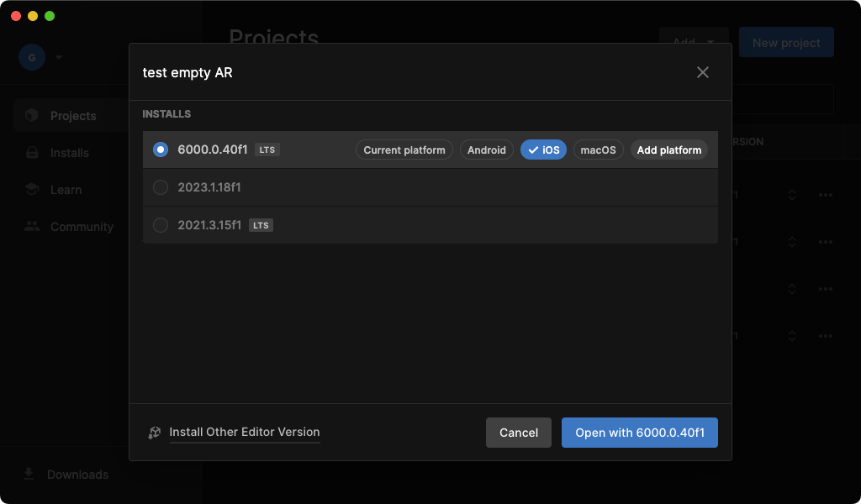Pick the Current platform chip
The image size is (861, 504).
[x=404, y=150]
